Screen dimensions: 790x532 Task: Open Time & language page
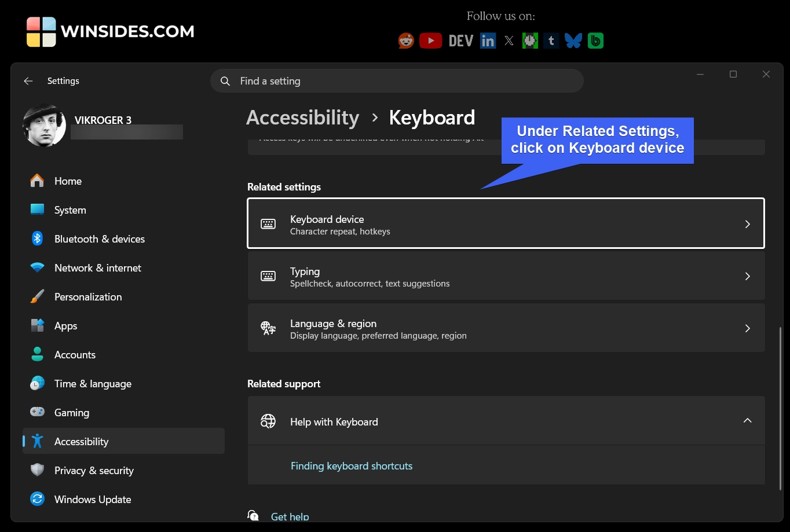tap(123, 383)
